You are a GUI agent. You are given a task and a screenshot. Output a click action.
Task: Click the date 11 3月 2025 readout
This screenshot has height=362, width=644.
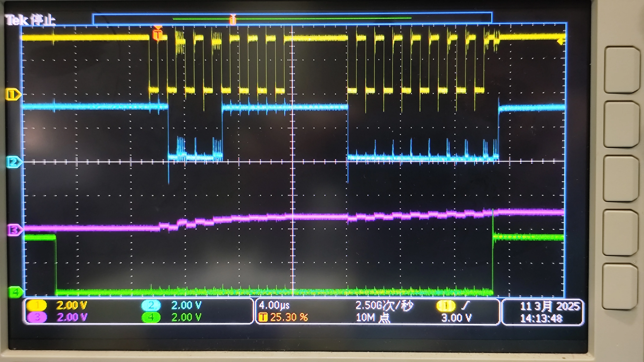pyautogui.click(x=550, y=306)
